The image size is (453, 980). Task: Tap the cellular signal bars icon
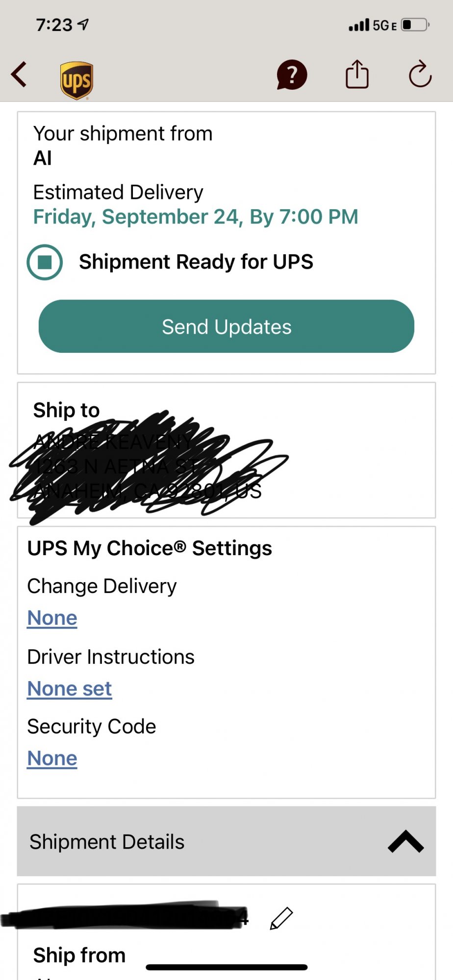[x=358, y=25]
